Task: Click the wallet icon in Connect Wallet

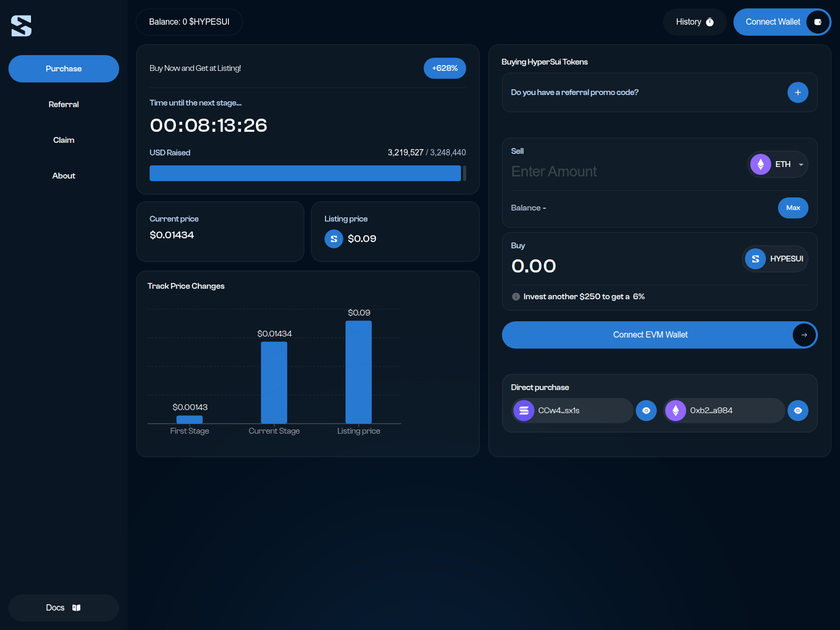Action: point(817,22)
